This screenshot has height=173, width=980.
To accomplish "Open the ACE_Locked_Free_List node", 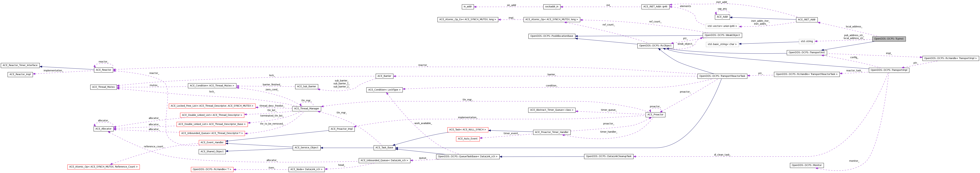I will 212,106.
